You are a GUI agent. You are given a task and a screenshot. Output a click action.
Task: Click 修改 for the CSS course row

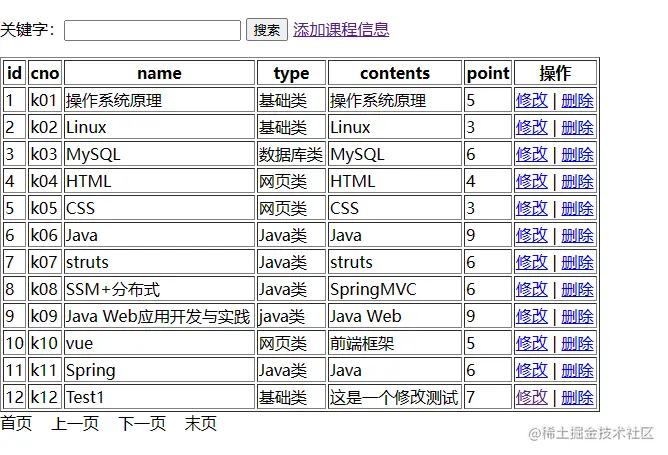click(531, 208)
